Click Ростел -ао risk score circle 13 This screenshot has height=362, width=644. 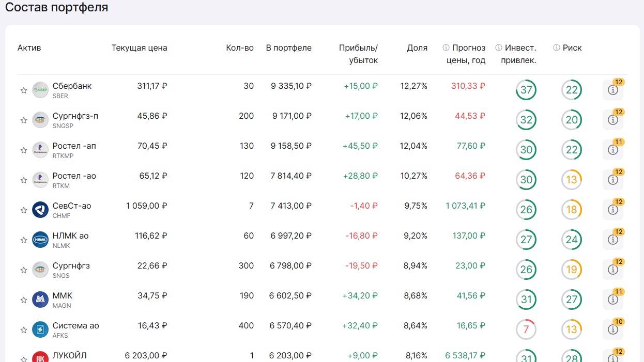(572, 180)
